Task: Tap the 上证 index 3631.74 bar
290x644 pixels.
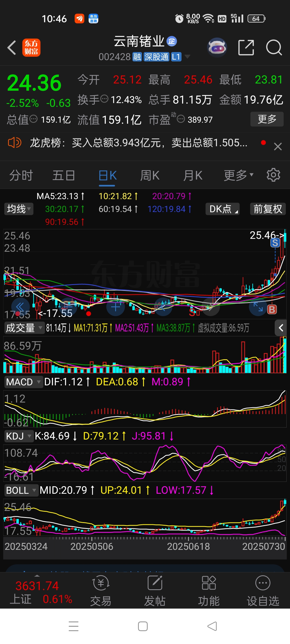Action: click(x=40, y=592)
